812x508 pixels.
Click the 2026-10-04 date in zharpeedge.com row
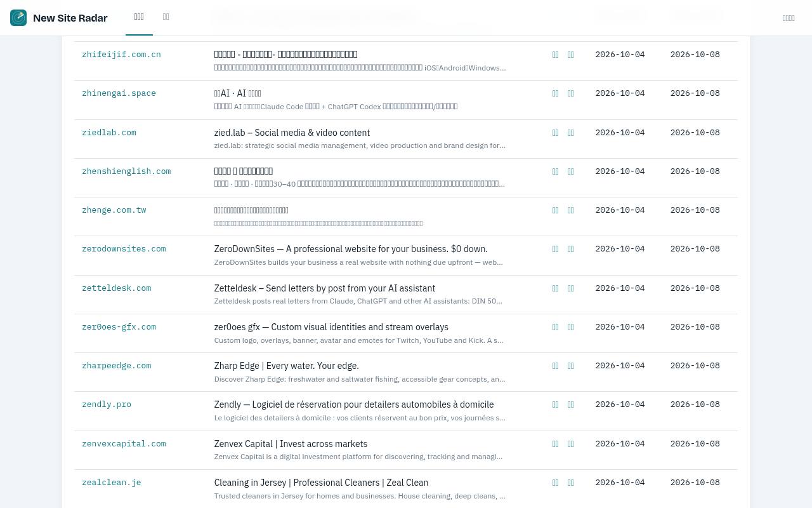620,366
